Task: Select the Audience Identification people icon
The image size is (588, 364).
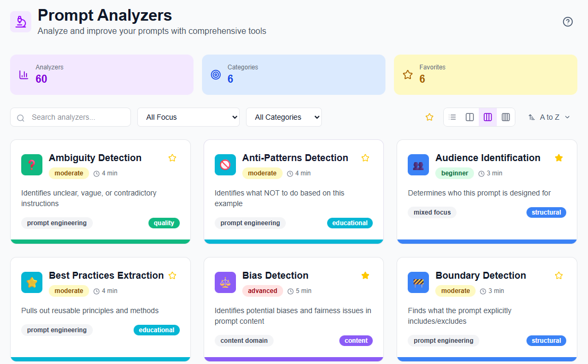Action: click(x=418, y=165)
